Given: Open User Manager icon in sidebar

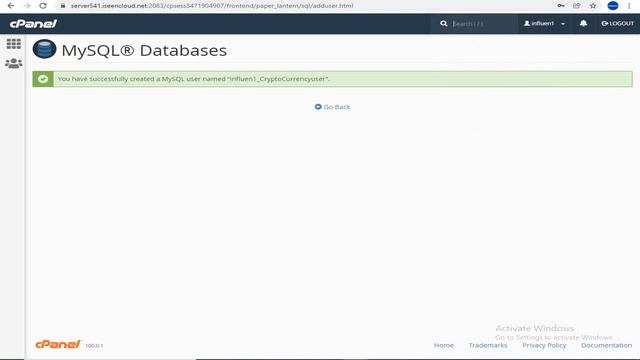Looking at the screenshot, I should tap(13, 63).
